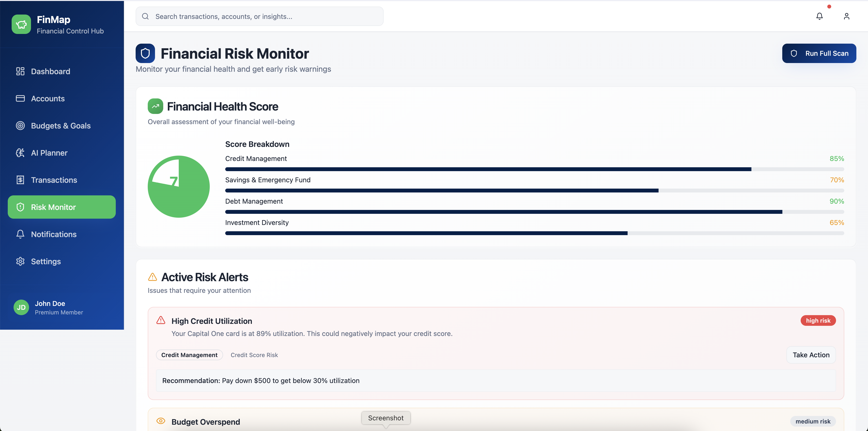The image size is (868, 431).
Task: Click the Budget Overspend alert title
Action: click(206, 422)
